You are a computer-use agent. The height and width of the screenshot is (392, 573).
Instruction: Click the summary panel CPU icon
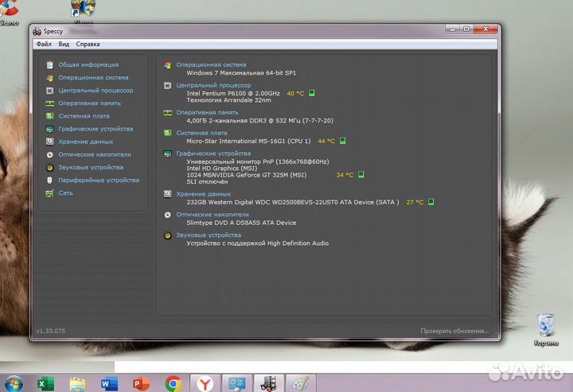[168, 85]
